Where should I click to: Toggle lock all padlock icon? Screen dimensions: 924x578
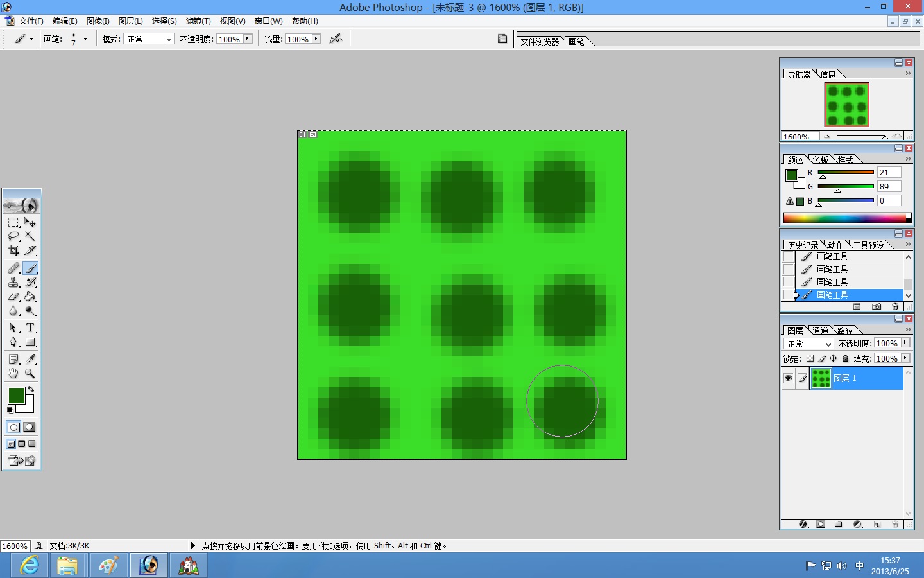[x=845, y=359]
